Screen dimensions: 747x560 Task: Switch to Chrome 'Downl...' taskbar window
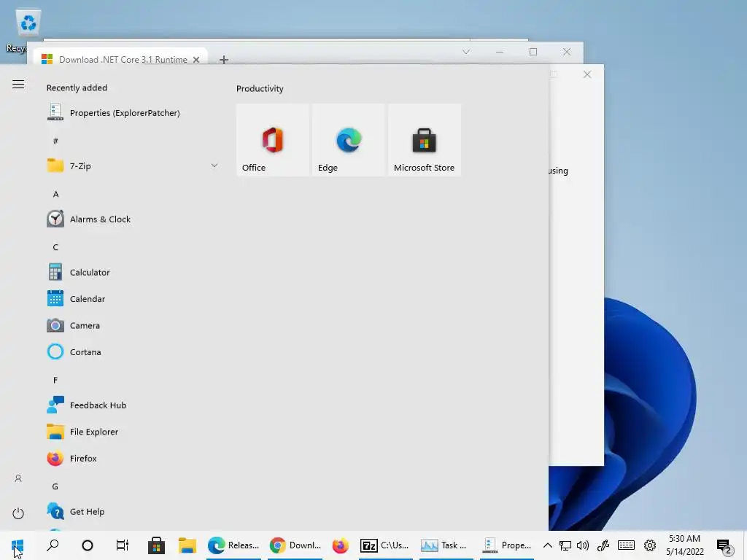(295, 545)
